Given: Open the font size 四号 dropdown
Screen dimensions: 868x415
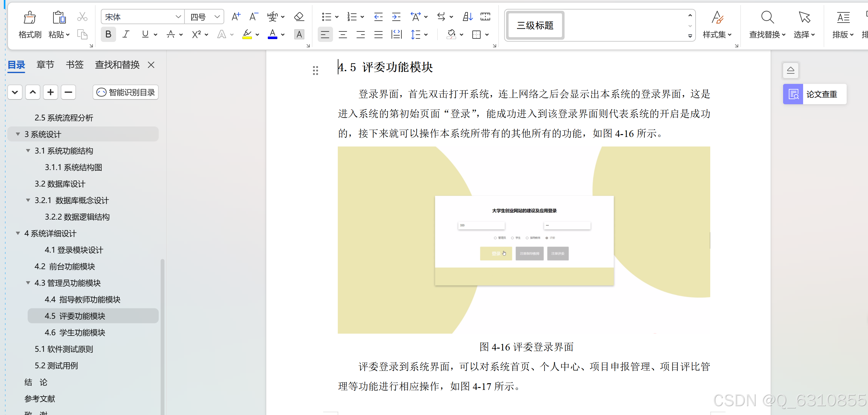Looking at the screenshot, I should [217, 17].
